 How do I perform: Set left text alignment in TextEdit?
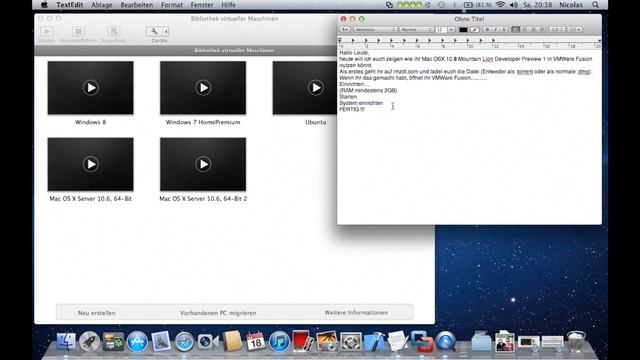click(516, 29)
